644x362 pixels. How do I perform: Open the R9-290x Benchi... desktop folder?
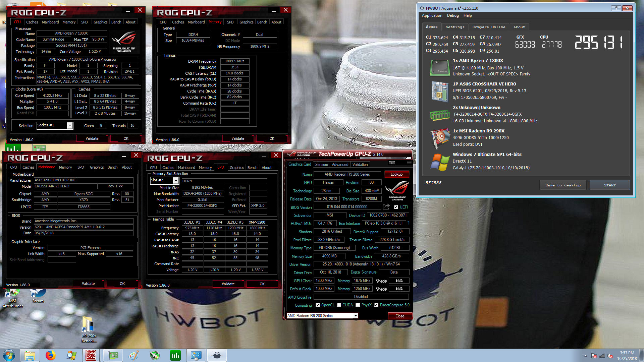[89, 329]
